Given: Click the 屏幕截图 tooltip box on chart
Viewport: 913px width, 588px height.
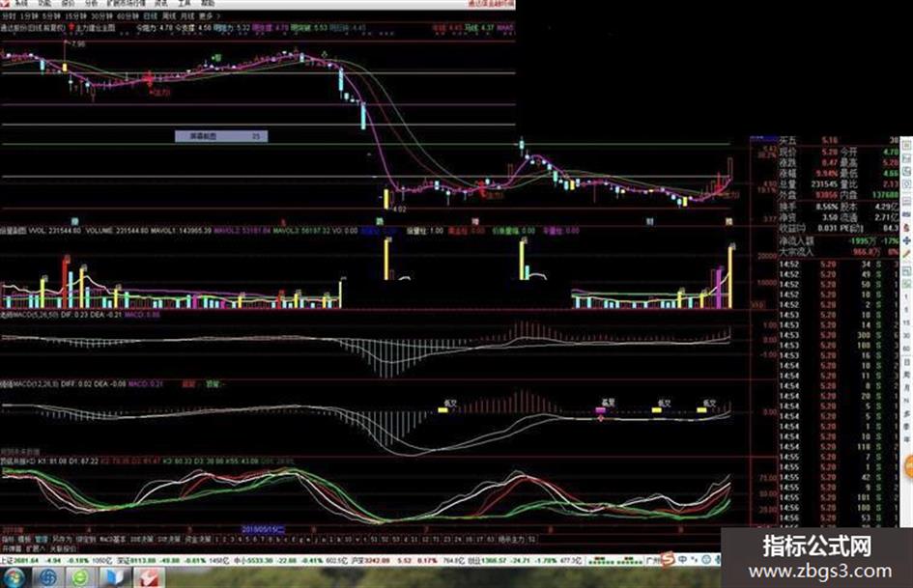Looking at the screenshot, I should click(221, 136).
